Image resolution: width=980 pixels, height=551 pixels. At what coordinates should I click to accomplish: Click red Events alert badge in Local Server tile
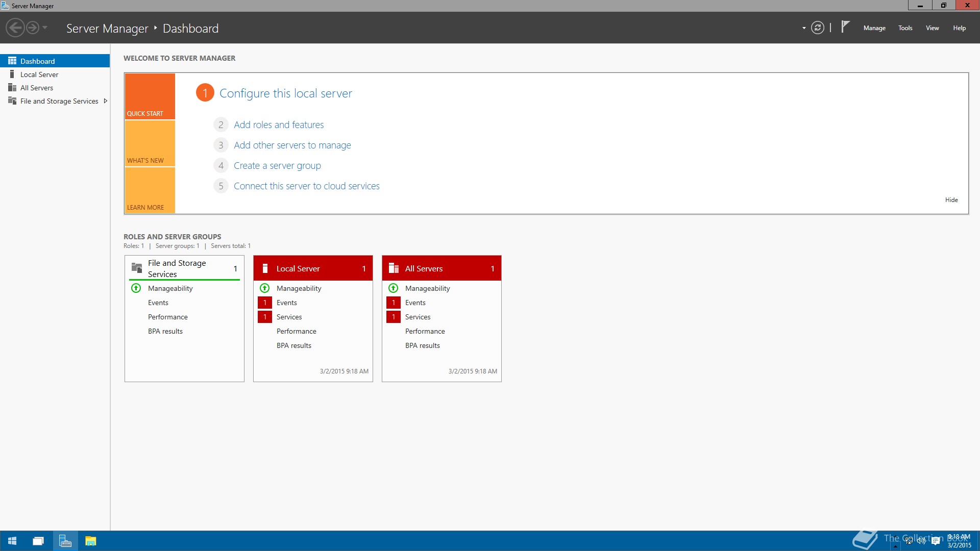pos(265,303)
